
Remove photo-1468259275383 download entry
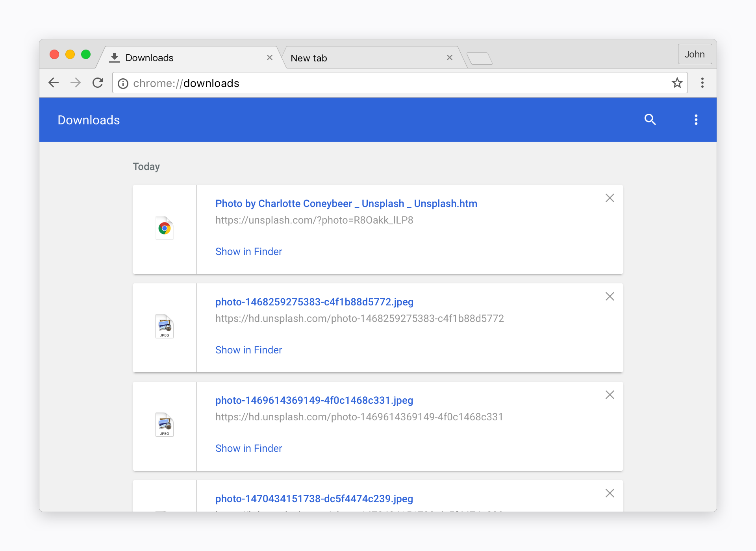coord(610,296)
